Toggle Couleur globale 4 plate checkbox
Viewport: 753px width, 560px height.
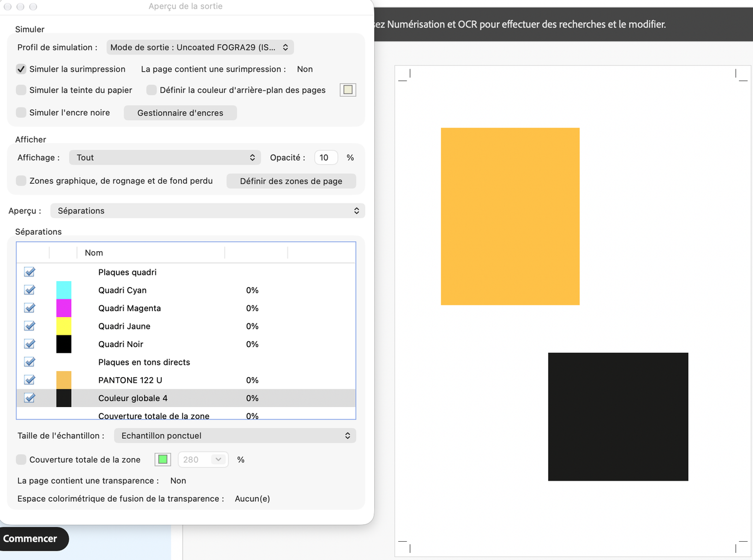pyautogui.click(x=29, y=398)
